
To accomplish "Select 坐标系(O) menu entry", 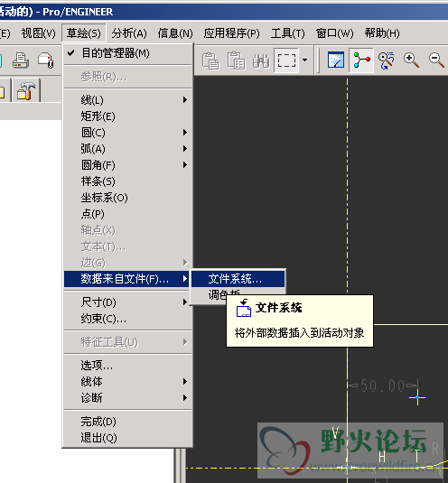I will (128, 198).
